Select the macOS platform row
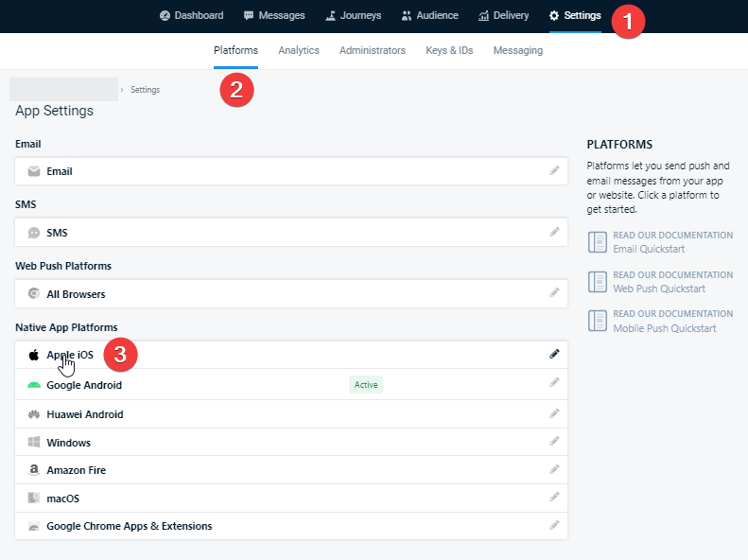The width and height of the screenshot is (748, 560). pos(291,498)
